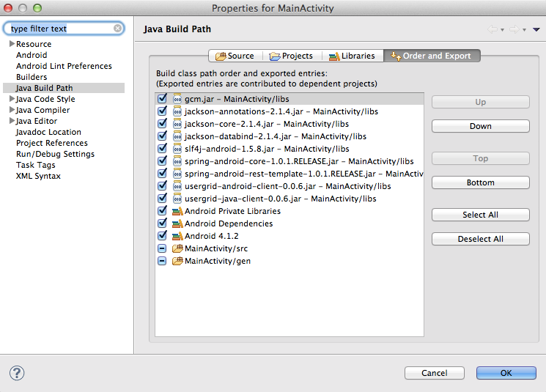546x392 pixels.
Task: Clear the filter text with the X icon
Action: pos(118,28)
